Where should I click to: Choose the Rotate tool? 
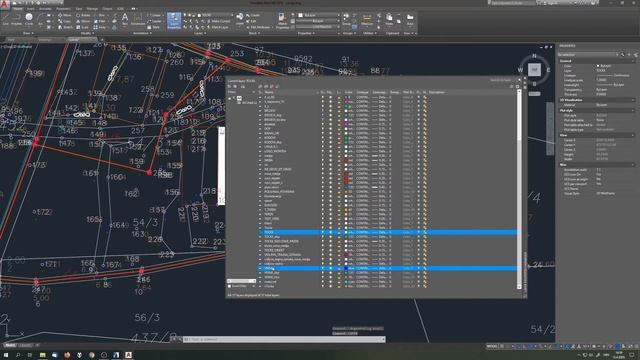coord(83,15)
